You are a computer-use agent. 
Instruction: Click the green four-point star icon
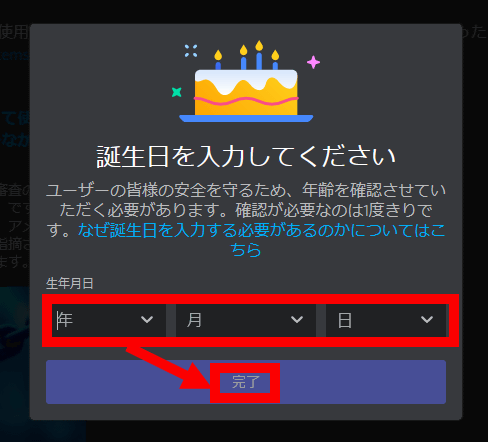pos(177,92)
